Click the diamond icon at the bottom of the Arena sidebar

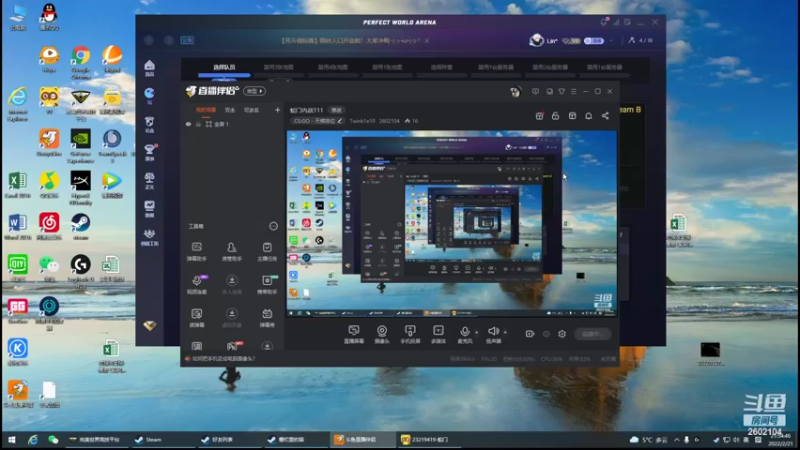(149, 325)
